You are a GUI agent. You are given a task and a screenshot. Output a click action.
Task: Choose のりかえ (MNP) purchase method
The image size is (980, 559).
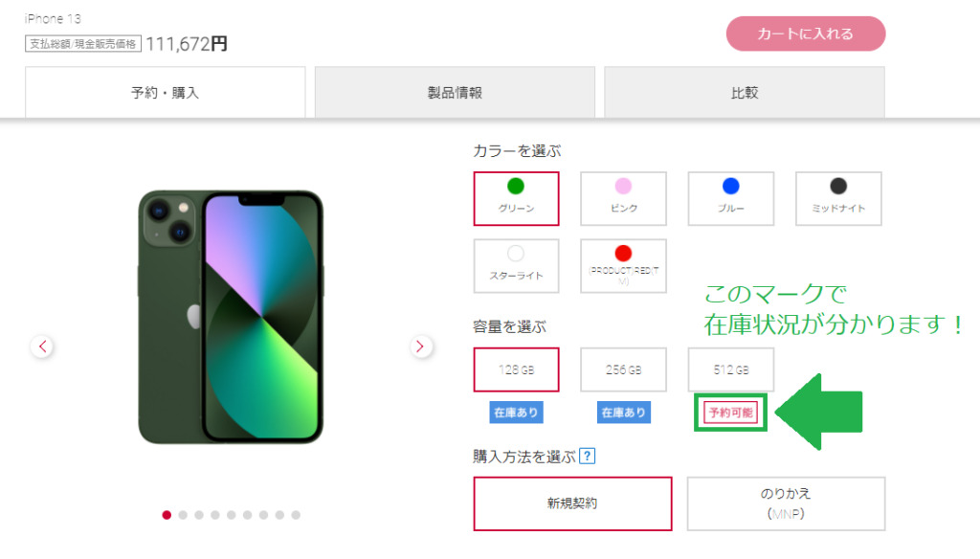(x=786, y=503)
